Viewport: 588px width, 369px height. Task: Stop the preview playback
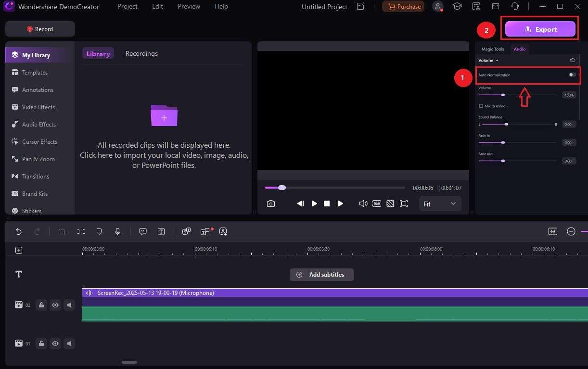[x=327, y=204]
